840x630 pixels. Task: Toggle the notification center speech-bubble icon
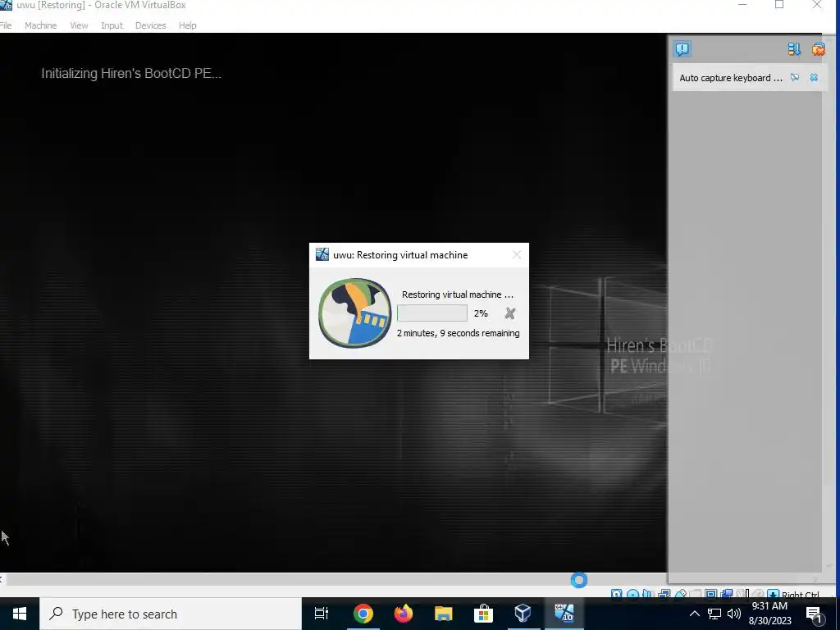[x=682, y=49]
